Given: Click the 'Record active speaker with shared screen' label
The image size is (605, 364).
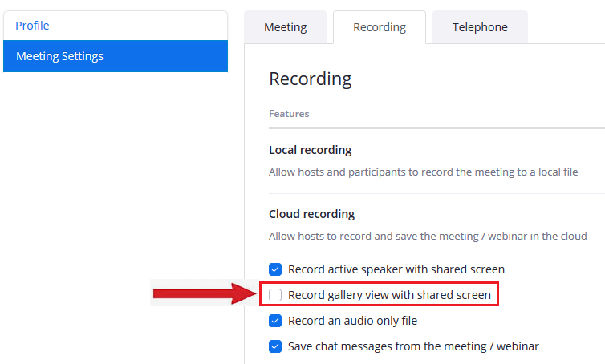Looking at the screenshot, I should coord(396,269).
